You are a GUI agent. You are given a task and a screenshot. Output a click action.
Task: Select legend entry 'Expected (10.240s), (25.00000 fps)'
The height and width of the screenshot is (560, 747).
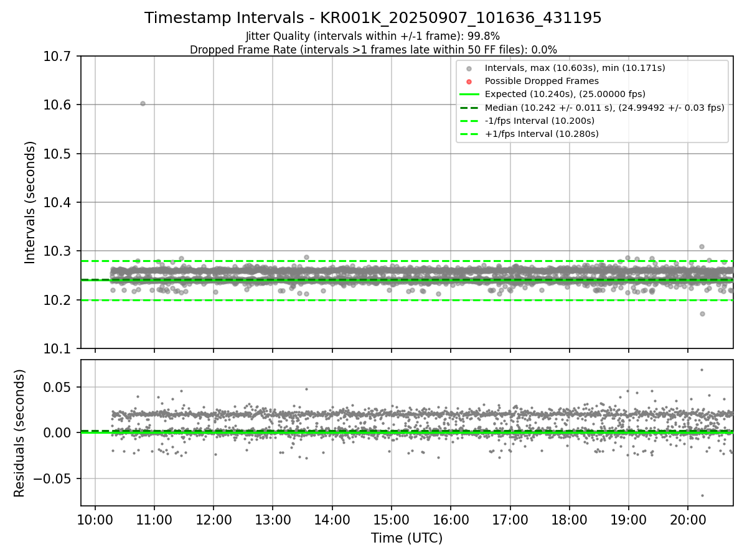pyautogui.click(x=565, y=94)
